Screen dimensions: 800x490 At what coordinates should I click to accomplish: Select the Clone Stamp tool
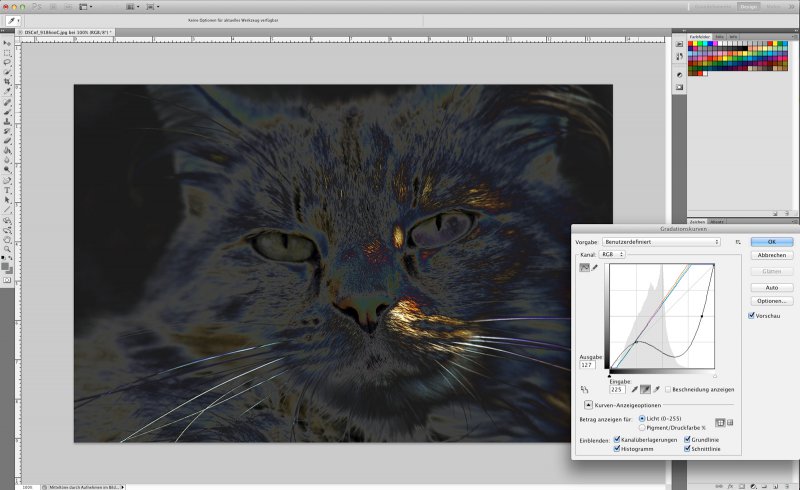click(7, 121)
